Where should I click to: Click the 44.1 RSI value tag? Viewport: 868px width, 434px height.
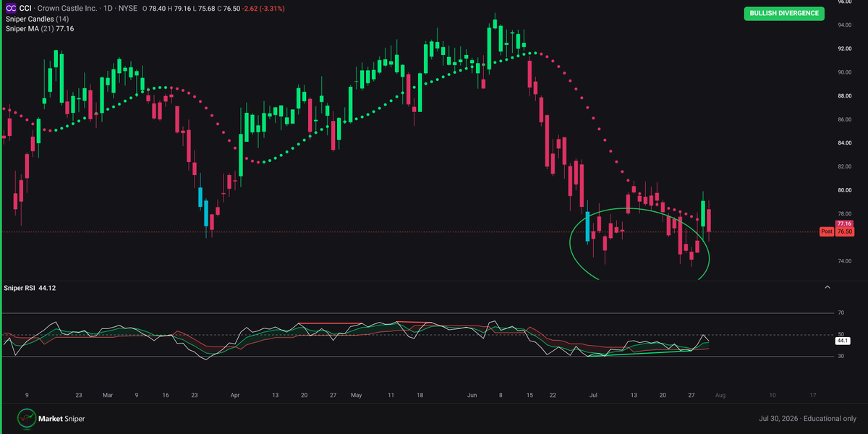point(842,341)
